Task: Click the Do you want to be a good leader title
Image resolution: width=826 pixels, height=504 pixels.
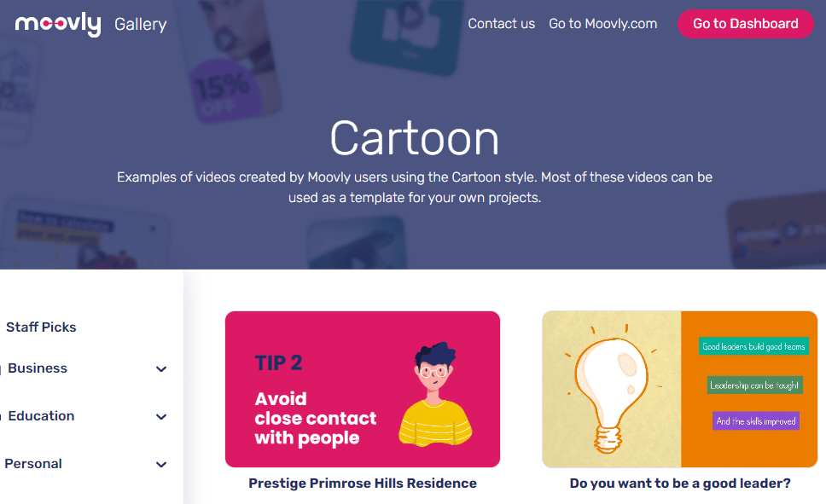Action: coord(679,483)
